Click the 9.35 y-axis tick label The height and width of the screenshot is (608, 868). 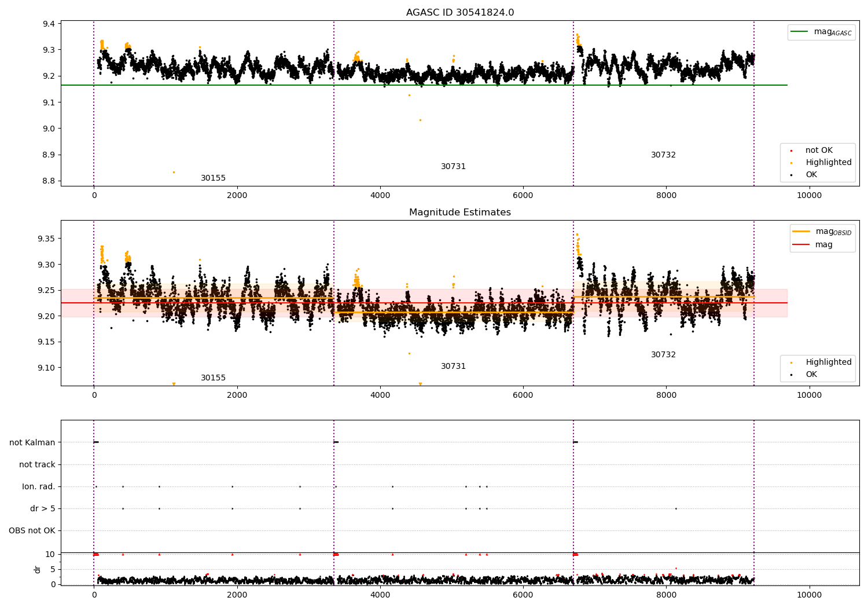coord(46,239)
